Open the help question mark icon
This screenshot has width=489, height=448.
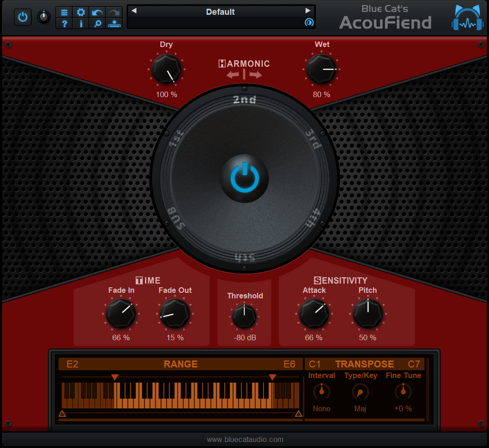(64, 23)
